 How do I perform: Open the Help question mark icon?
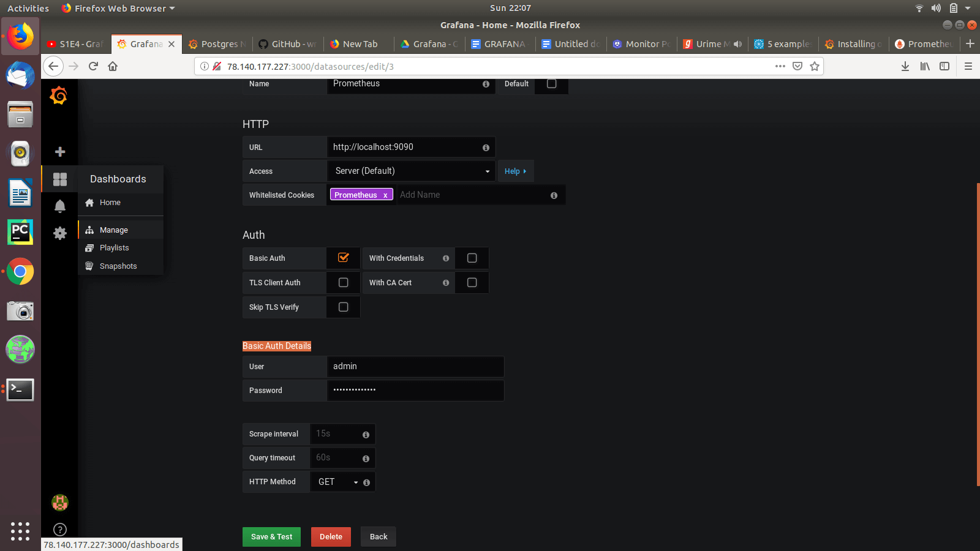pos(60,530)
